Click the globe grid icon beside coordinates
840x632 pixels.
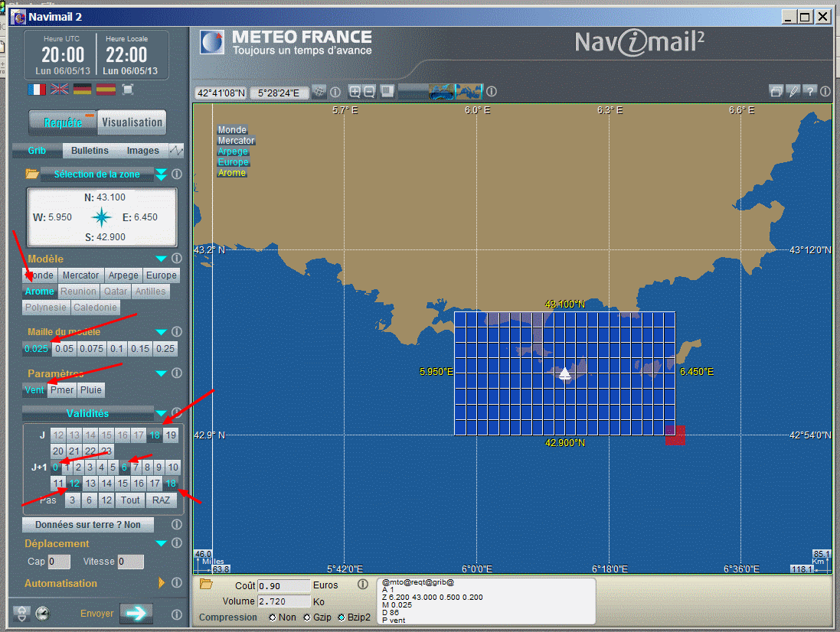click(x=319, y=92)
